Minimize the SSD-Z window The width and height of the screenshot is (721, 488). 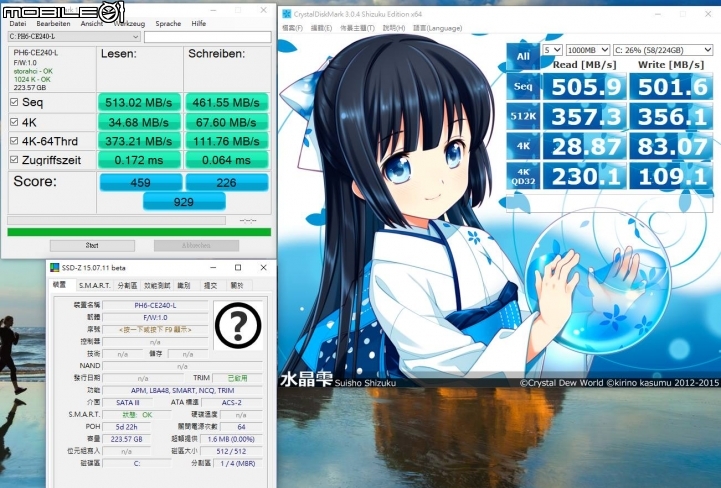click(213, 267)
